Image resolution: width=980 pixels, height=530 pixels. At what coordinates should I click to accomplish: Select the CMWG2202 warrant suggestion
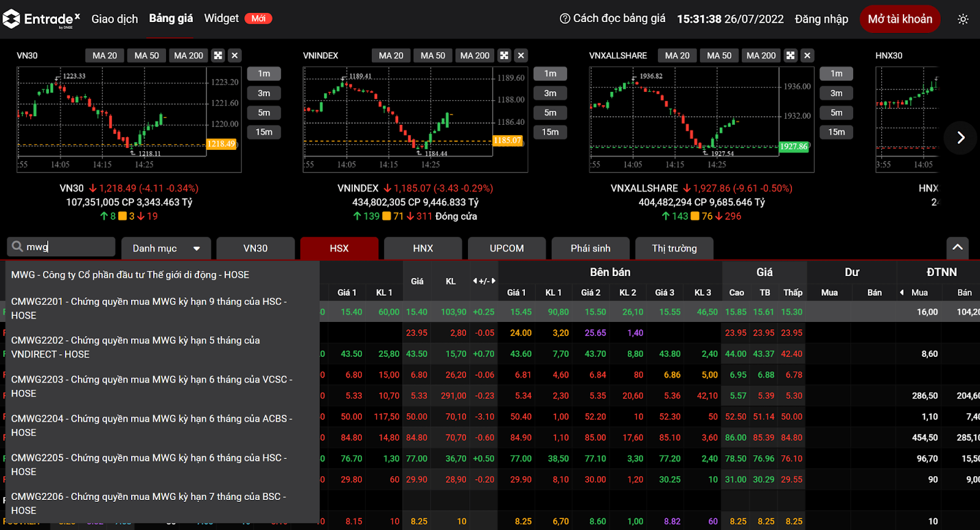click(x=162, y=348)
